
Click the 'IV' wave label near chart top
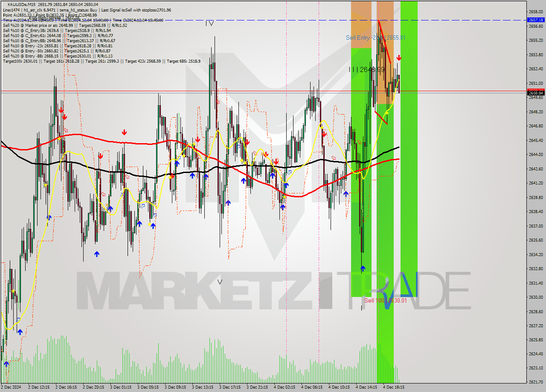209,23
